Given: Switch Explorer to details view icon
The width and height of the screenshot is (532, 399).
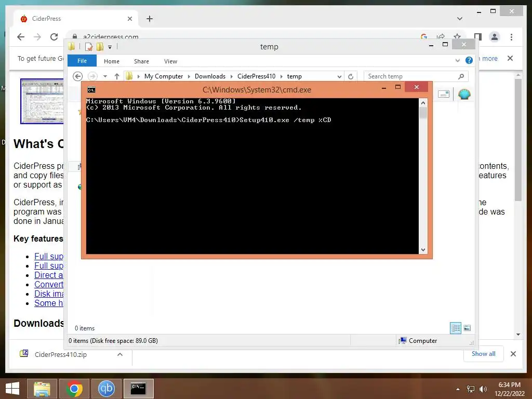Looking at the screenshot, I should click(x=455, y=328).
